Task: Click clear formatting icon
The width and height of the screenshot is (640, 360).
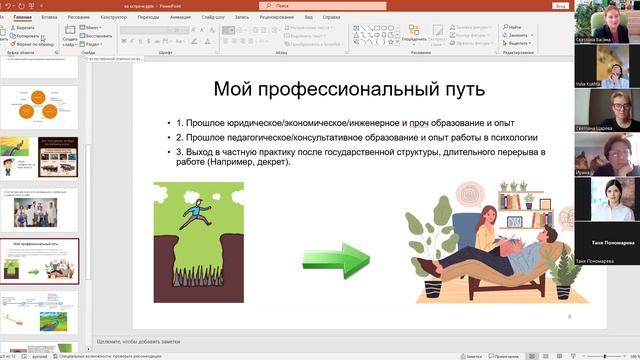Action: (x=212, y=30)
